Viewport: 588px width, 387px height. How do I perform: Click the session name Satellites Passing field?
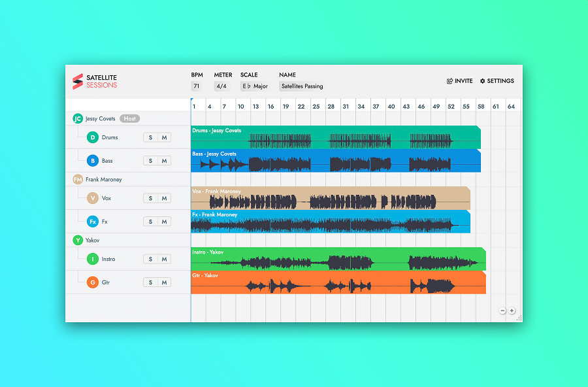click(x=301, y=86)
